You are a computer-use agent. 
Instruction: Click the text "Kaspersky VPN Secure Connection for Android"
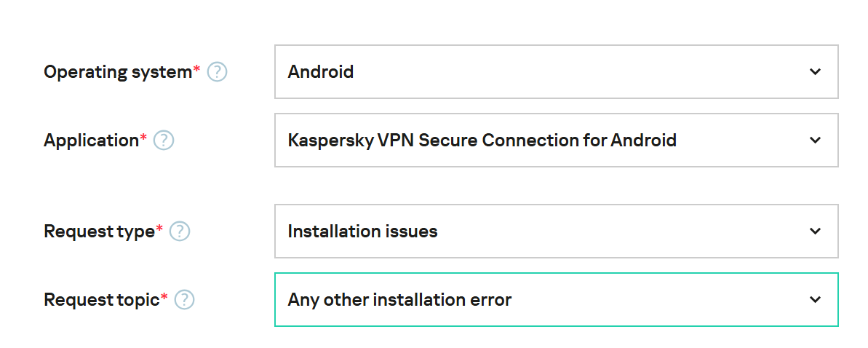tap(482, 140)
